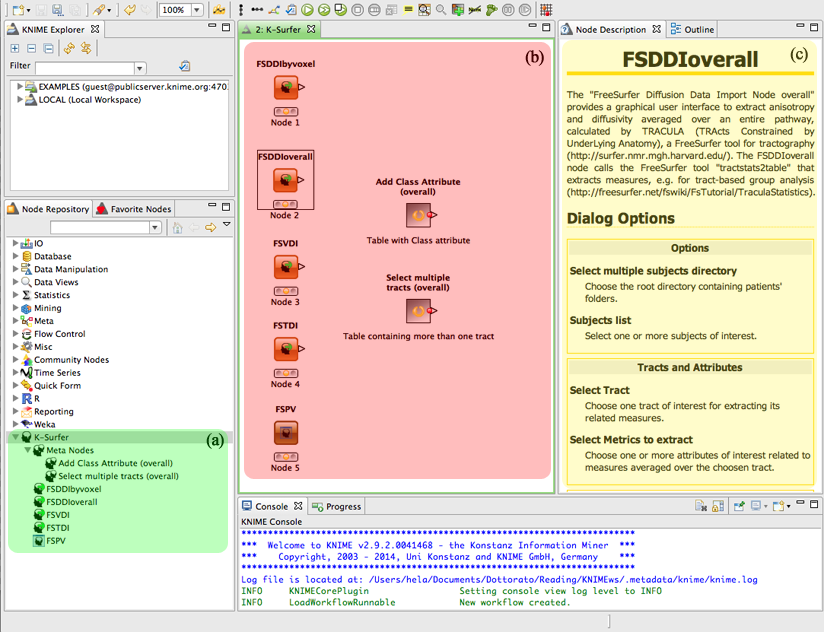Viewport: 824px width, 632px height.
Task: Click the green execute selected node button
Action: pos(308,10)
